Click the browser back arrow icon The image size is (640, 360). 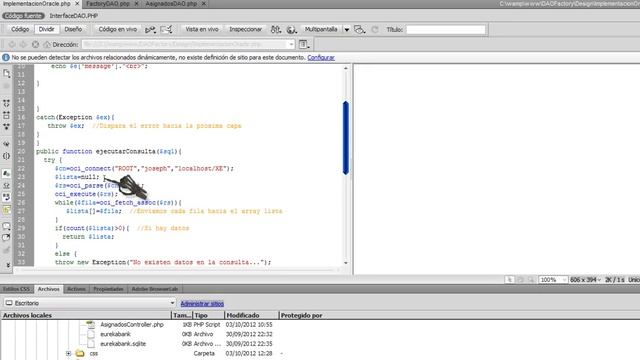coord(12,44)
